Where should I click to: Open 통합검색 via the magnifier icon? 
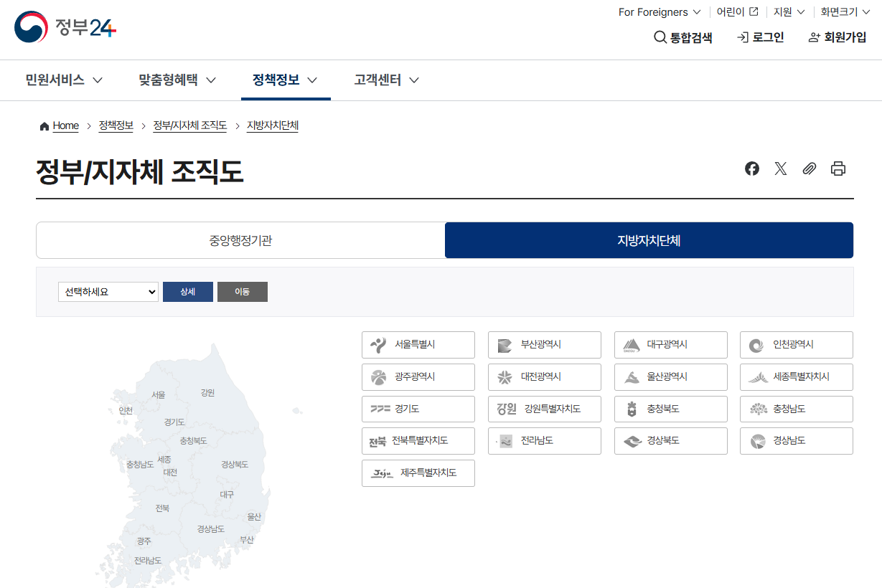click(659, 37)
